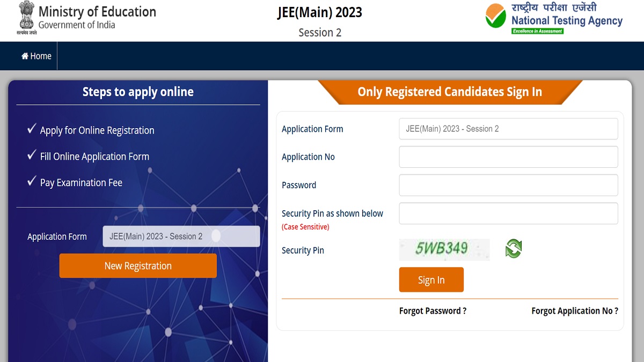The width and height of the screenshot is (644, 362).
Task: Click the Government of India emblem
Action: click(x=26, y=18)
